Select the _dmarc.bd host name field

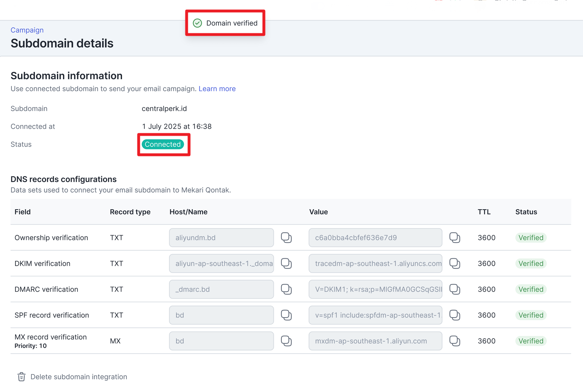(x=221, y=289)
